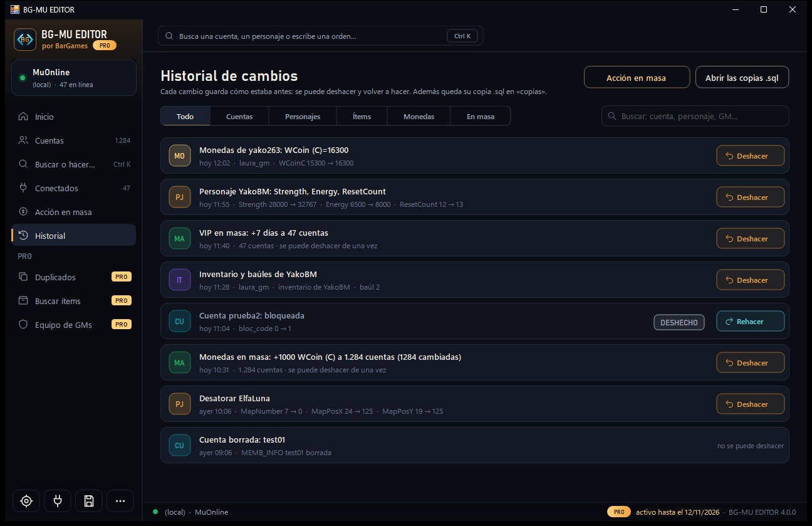
Task: Click the Duplicados copy icon
Action: pos(23,277)
